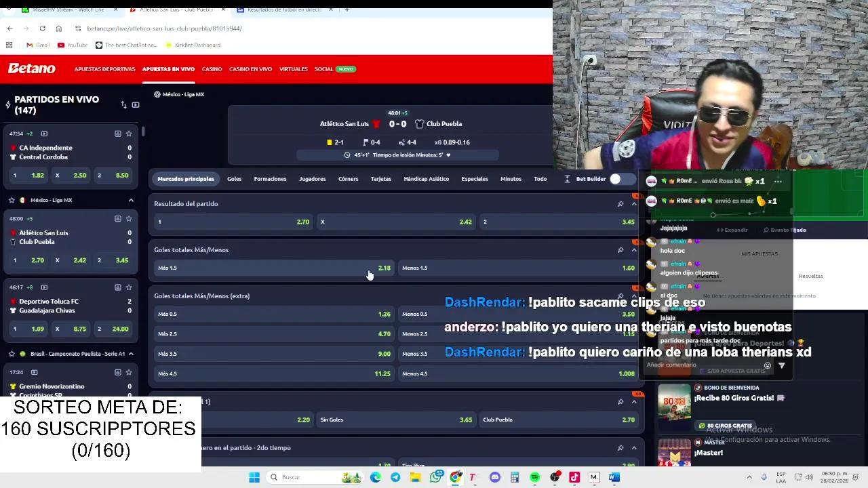868x488 pixels.
Task: Reload the browser page
Action: coord(42,28)
